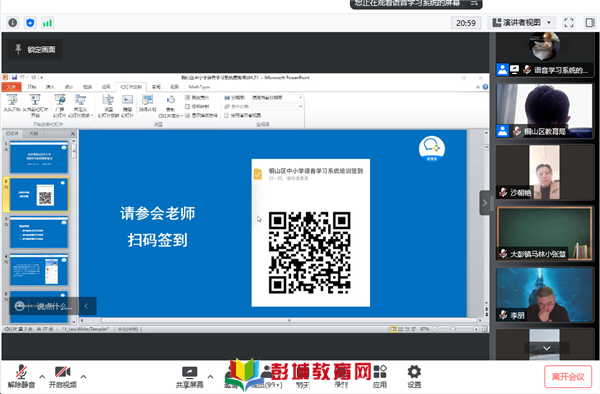Show more participants with the down chevron

coord(546,348)
